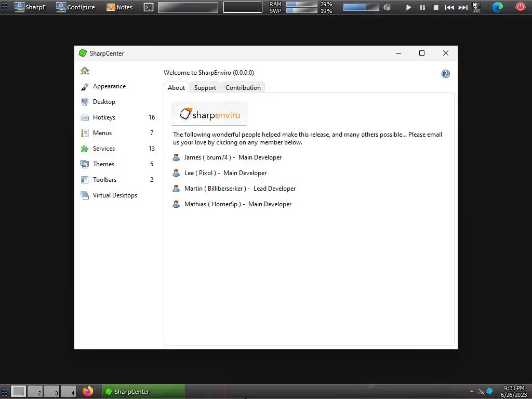
Task: Click the Hotkeys count 16
Action: tap(152, 117)
